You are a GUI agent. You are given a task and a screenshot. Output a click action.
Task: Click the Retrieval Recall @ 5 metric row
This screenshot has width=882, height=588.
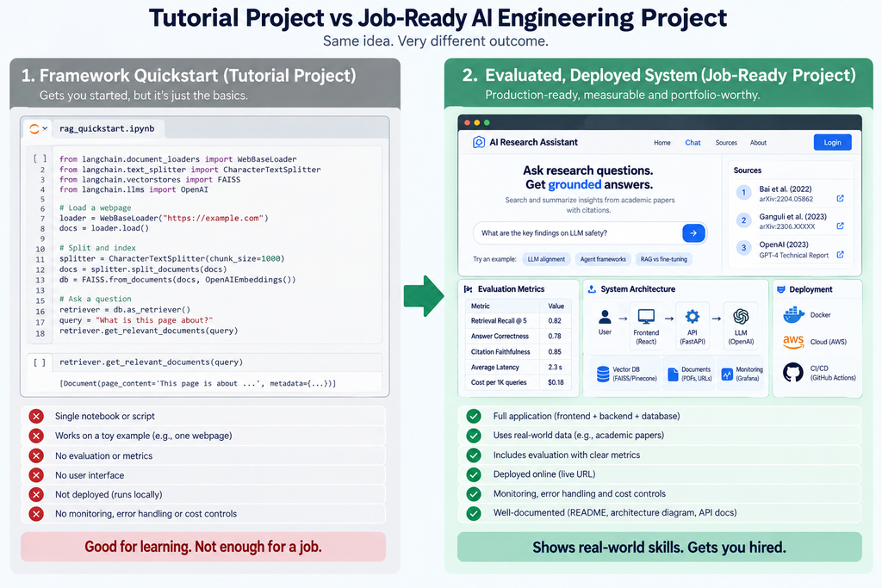[518, 321]
